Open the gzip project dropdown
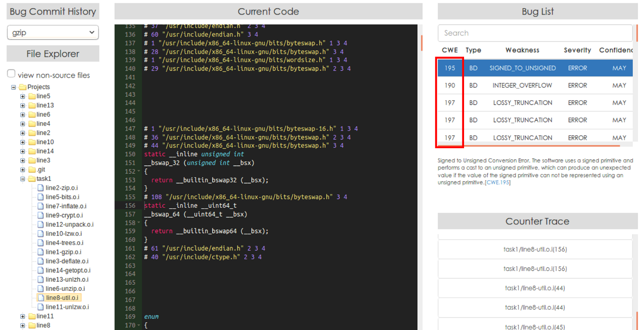 53,33
